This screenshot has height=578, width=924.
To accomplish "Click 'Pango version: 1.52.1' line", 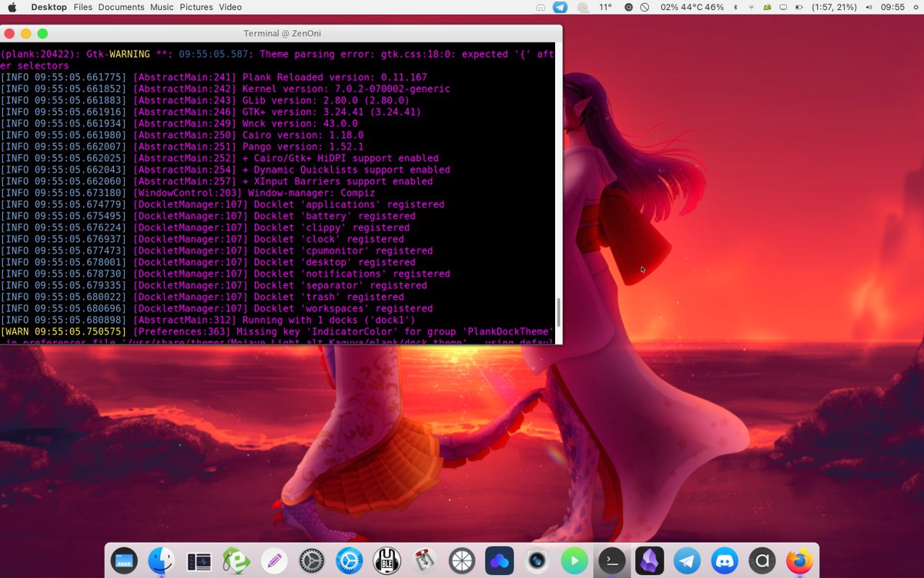I will (x=303, y=146).
